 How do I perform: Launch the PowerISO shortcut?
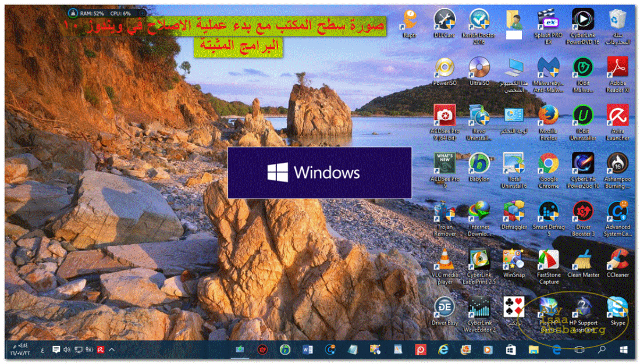[445, 67]
